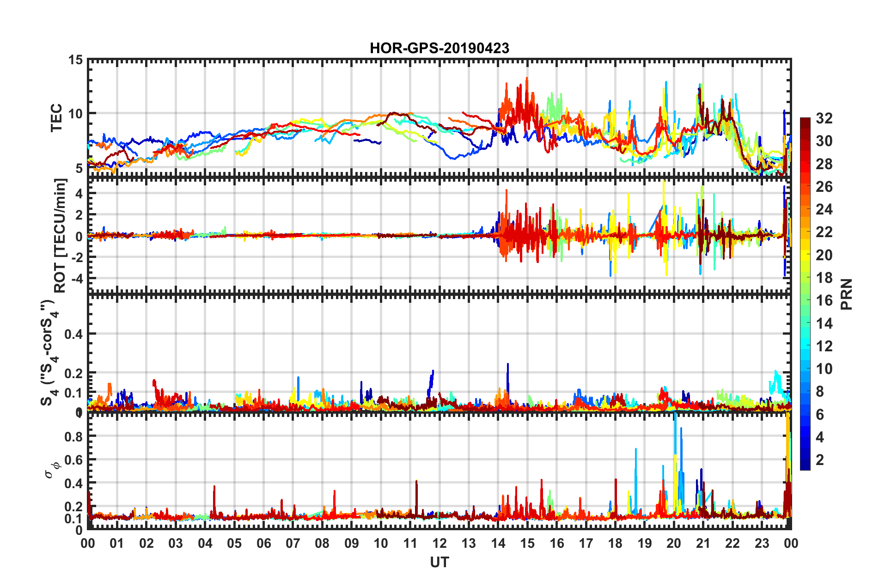
Task: Click x-axis tick label 03
Action: tap(176, 543)
